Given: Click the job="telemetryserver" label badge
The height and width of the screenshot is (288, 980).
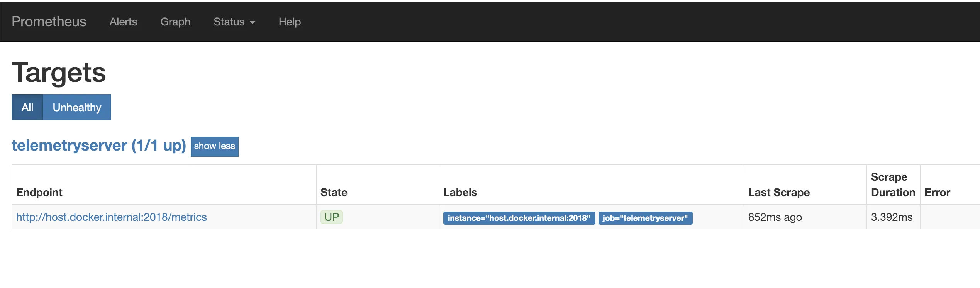Looking at the screenshot, I should tap(645, 218).
